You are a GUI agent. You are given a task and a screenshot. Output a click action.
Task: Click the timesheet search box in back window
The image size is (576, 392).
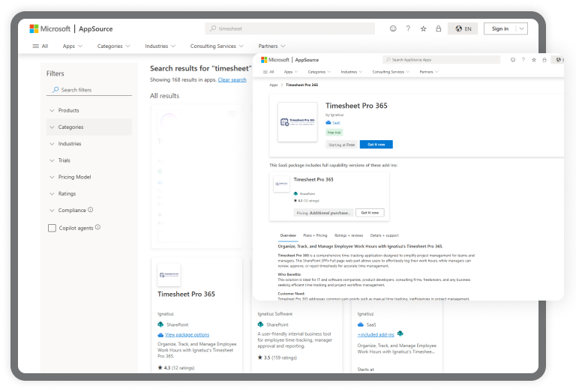click(289, 28)
